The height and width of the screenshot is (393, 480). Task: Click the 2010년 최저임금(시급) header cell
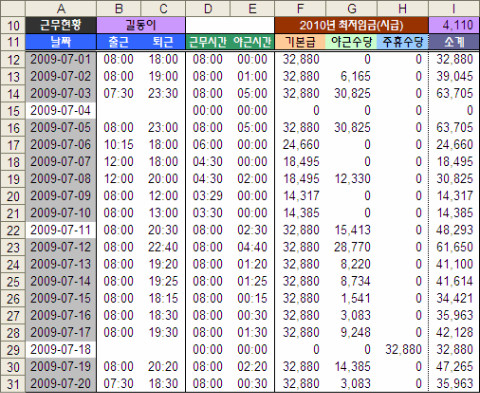(x=351, y=25)
